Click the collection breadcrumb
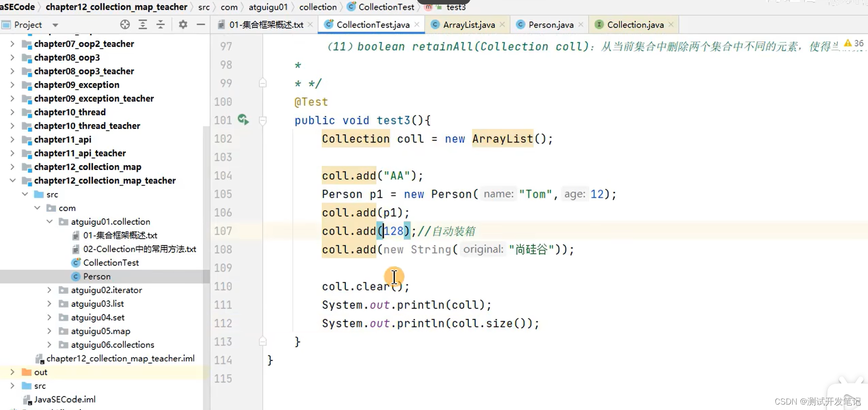Image resolution: width=868 pixels, height=410 pixels. pyautogui.click(x=318, y=7)
